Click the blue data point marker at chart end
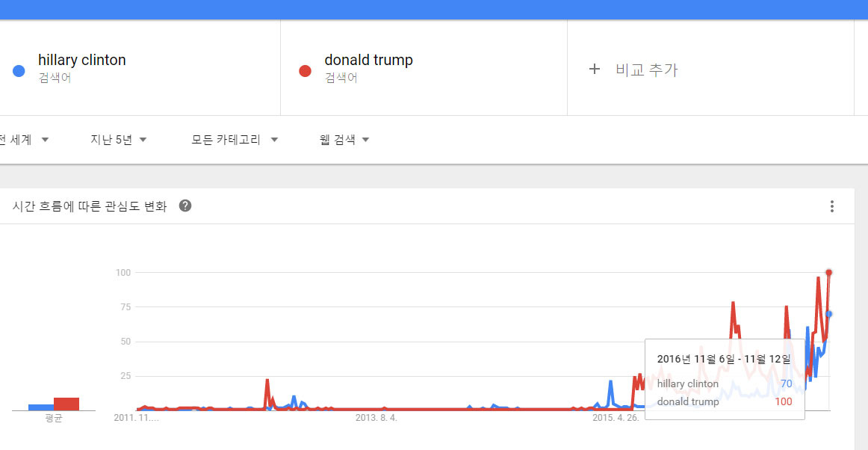Viewport: 868px width, 450px height. point(829,315)
